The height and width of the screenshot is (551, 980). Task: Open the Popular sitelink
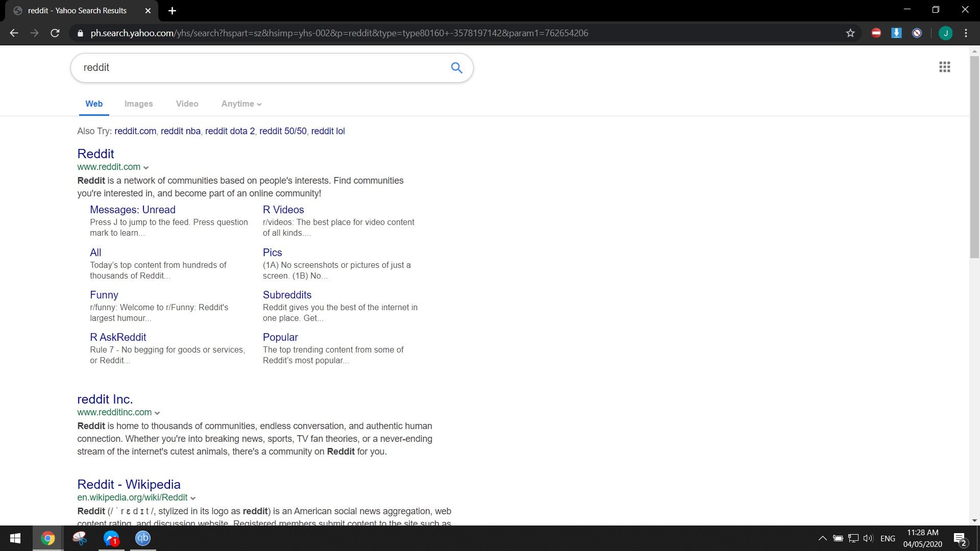[280, 337]
